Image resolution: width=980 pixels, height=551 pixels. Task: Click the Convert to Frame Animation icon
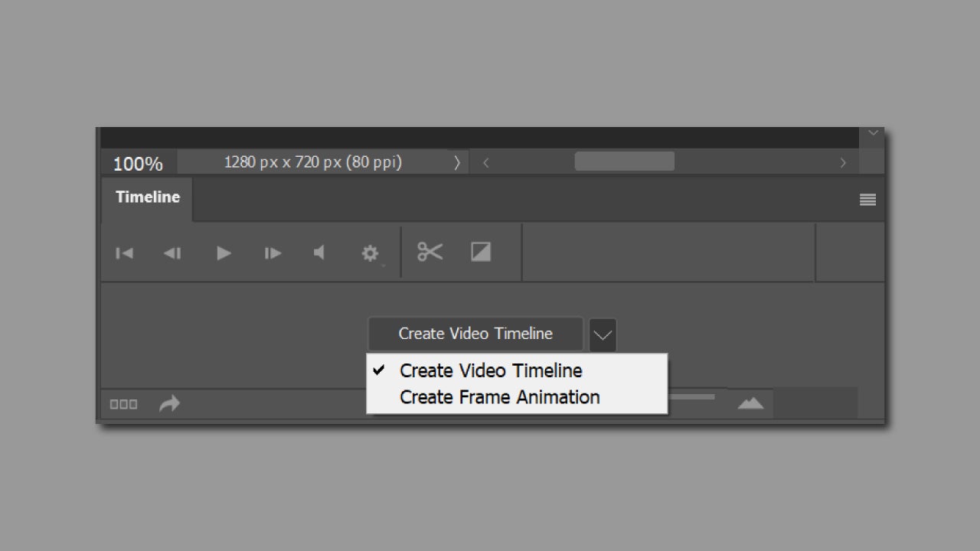point(123,404)
